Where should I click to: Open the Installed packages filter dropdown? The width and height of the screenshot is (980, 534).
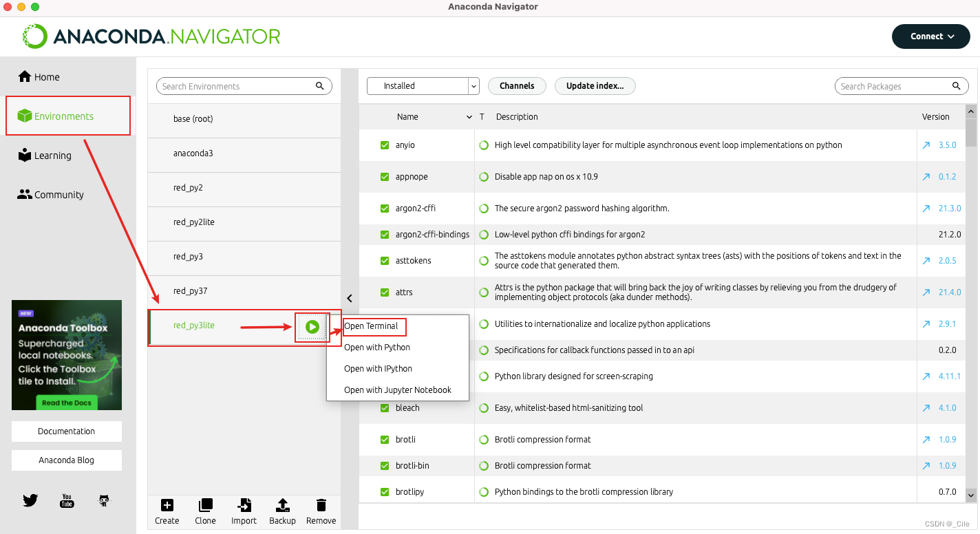click(423, 86)
